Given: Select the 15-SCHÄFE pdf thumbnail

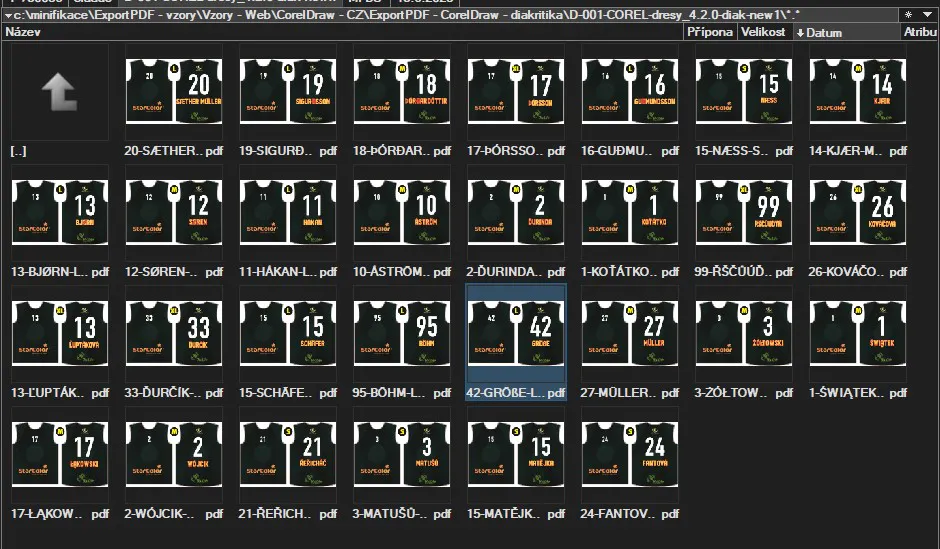Looking at the screenshot, I should [288, 334].
